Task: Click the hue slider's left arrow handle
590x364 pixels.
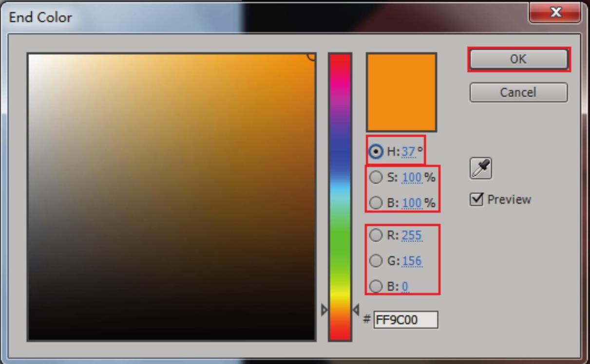Action: click(x=324, y=309)
